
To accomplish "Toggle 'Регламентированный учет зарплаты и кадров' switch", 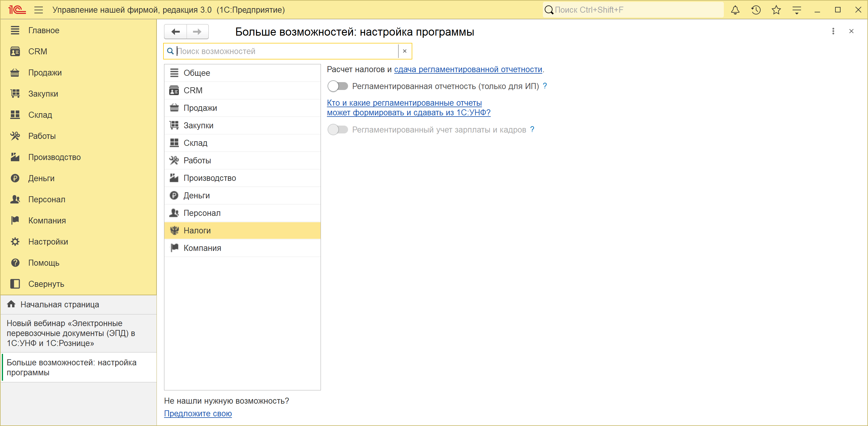I will 337,130.
